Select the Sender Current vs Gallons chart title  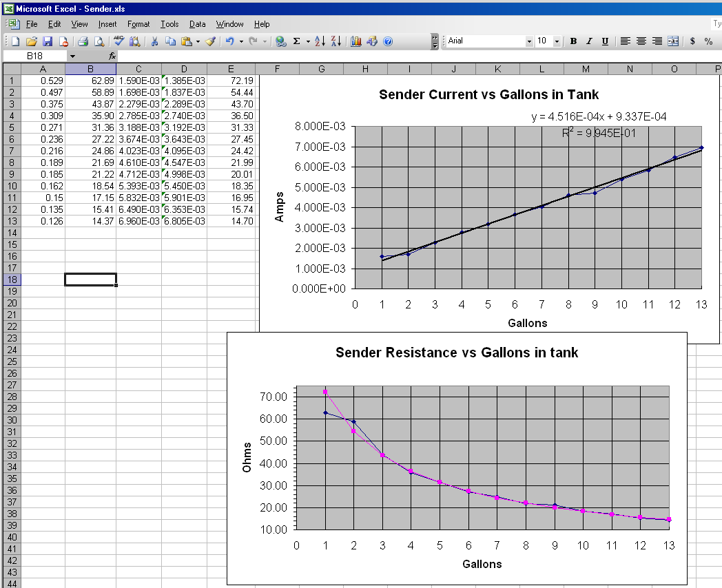point(488,94)
